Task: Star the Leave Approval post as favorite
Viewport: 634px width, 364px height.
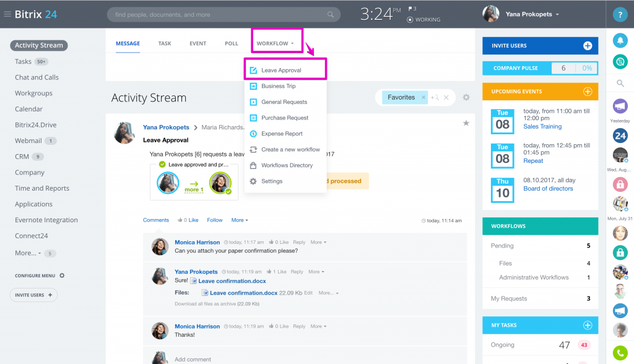Action: click(x=466, y=123)
